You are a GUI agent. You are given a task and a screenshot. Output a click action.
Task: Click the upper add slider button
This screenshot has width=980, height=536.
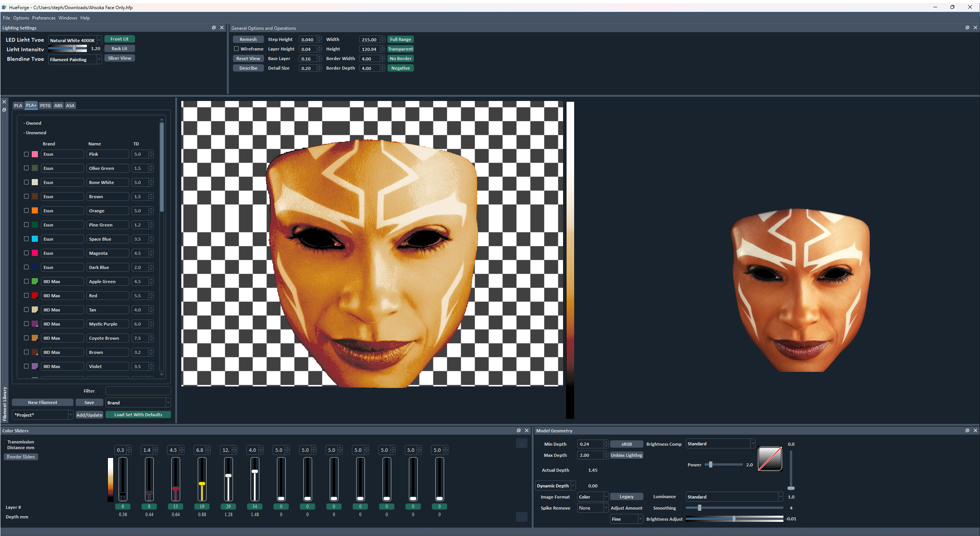522,443
